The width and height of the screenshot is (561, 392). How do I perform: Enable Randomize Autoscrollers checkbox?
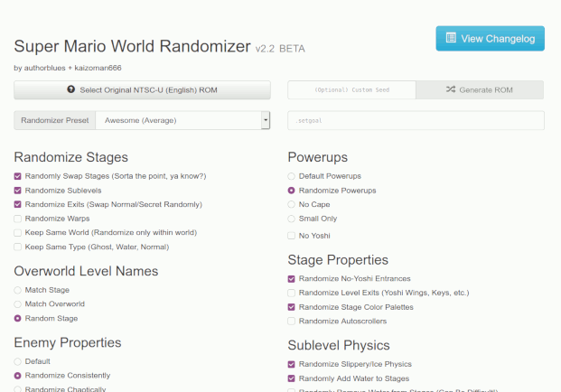coord(291,321)
